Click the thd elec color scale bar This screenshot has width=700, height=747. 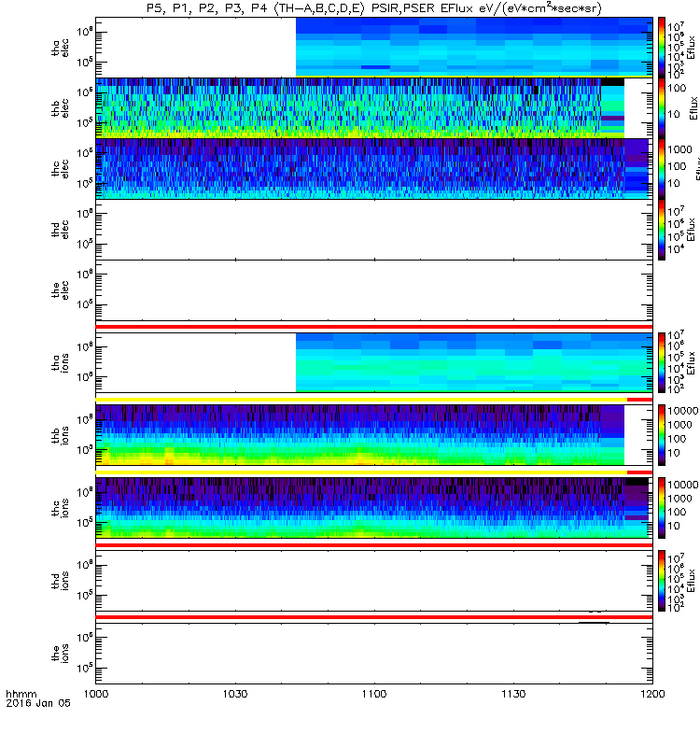click(662, 230)
